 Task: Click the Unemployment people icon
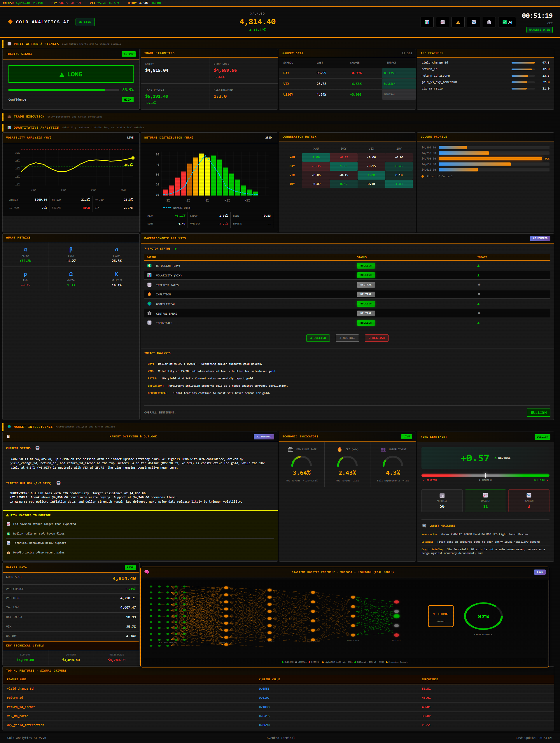(x=383, y=449)
